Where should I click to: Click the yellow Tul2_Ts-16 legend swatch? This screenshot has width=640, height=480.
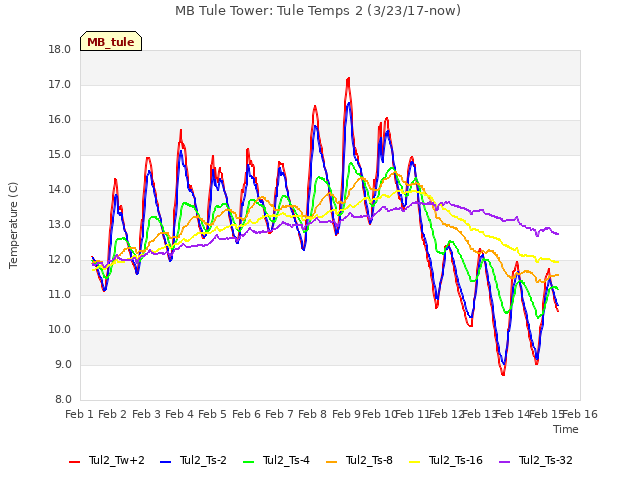[x=414, y=462]
